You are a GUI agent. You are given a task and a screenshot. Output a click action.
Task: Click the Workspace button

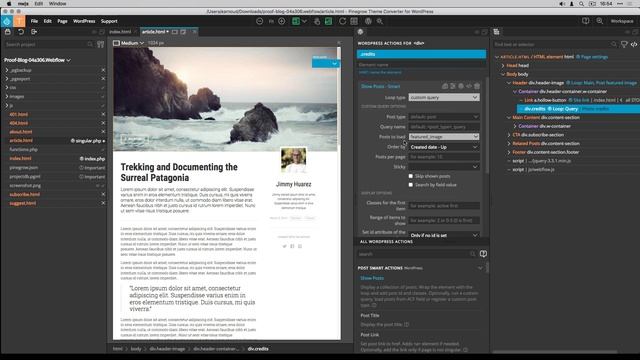[x=622, y=21]
